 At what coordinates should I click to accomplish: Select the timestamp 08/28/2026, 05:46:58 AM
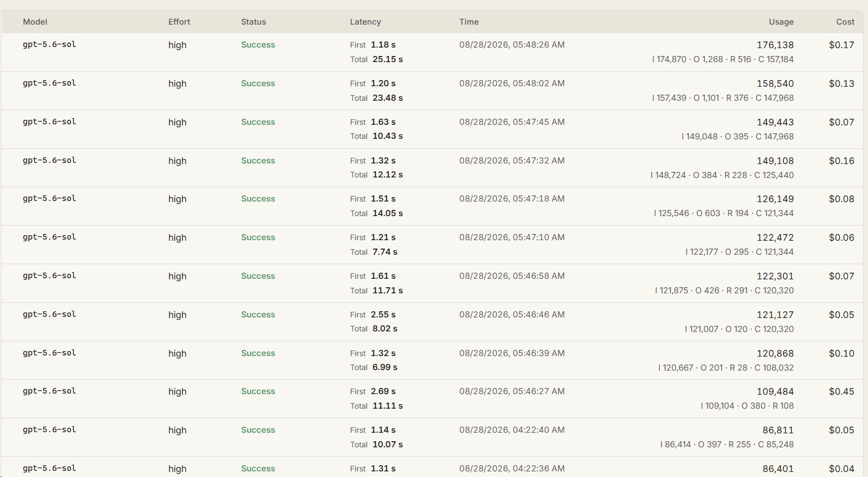[512, 276]
